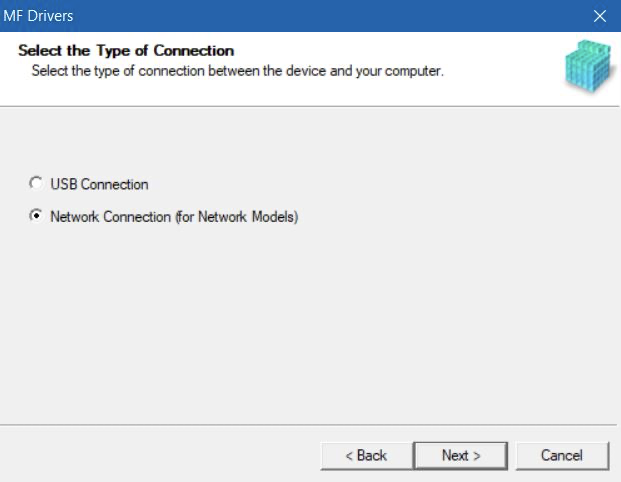This screenshot has height=482, width=621.
Task: Click the teal cube installer icon
Action: (x=587, y=65)
